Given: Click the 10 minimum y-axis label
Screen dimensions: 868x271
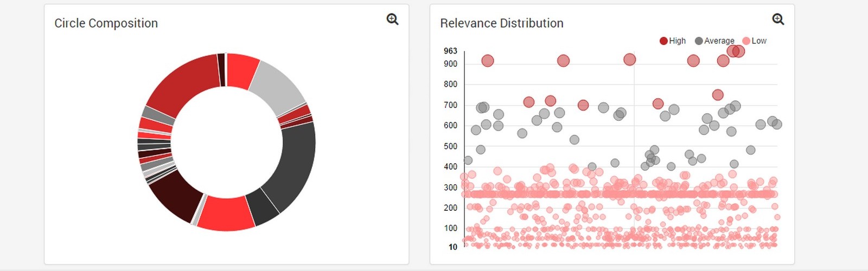Looking at the screenshot, I should (x=452, y=247).
